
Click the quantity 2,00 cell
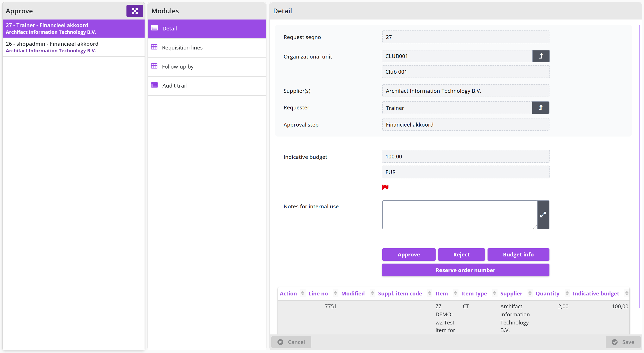[563, 306]
